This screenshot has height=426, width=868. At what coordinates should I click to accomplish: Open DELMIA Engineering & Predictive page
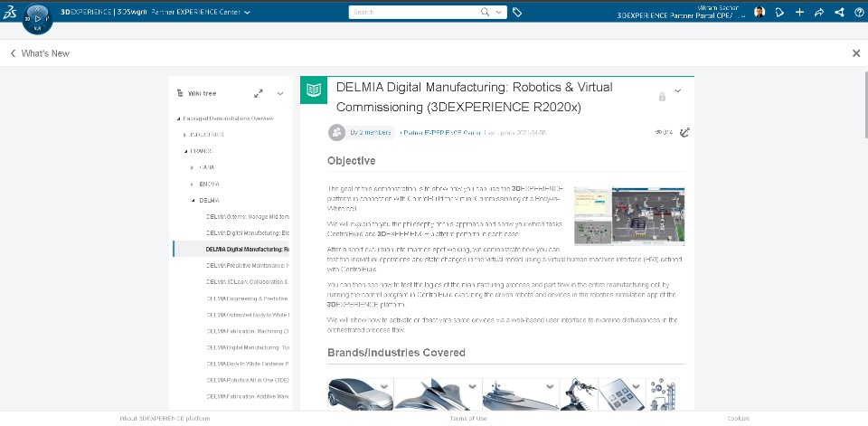coord(248,298)
